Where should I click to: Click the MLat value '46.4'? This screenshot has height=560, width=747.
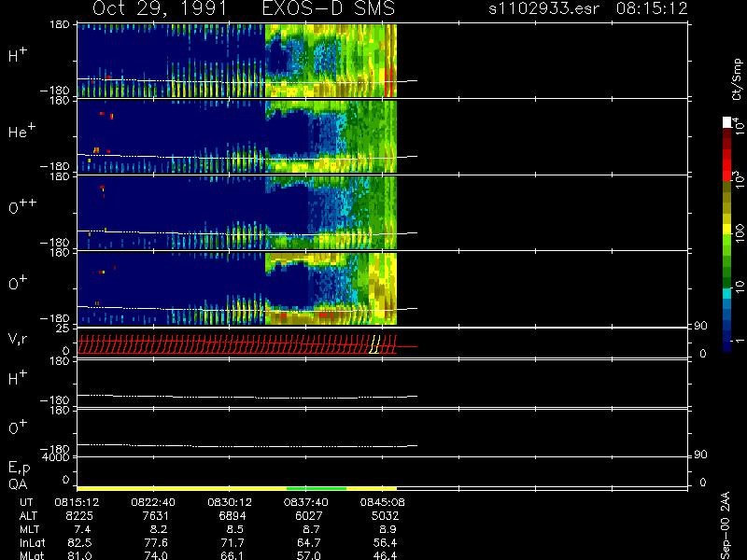coord(385,555)
